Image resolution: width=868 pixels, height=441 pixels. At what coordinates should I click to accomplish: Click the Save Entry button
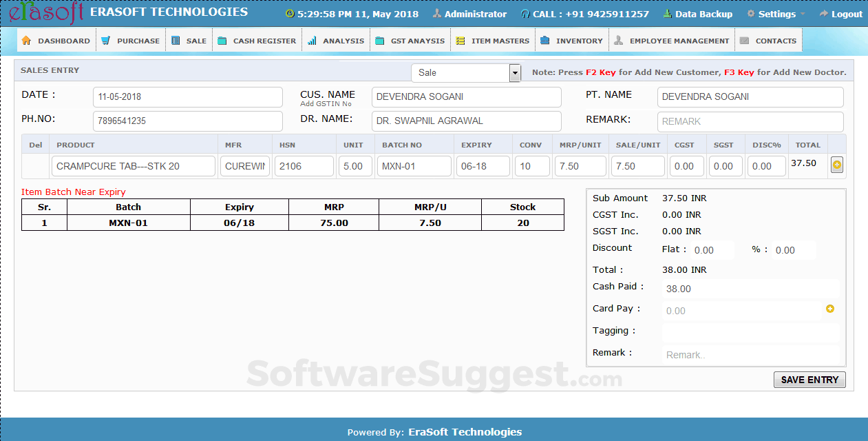coord(809,380)
